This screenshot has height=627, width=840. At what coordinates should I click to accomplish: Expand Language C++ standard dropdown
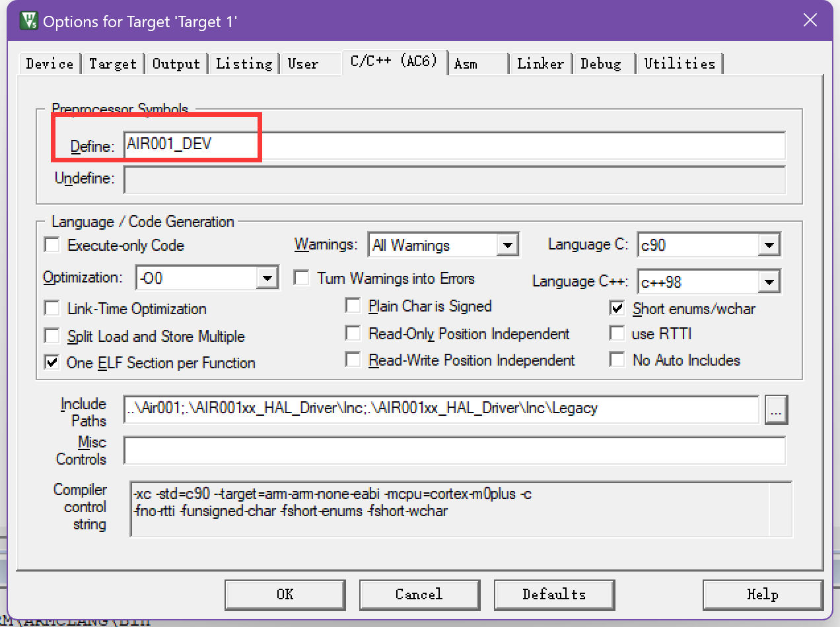(768, 282)
